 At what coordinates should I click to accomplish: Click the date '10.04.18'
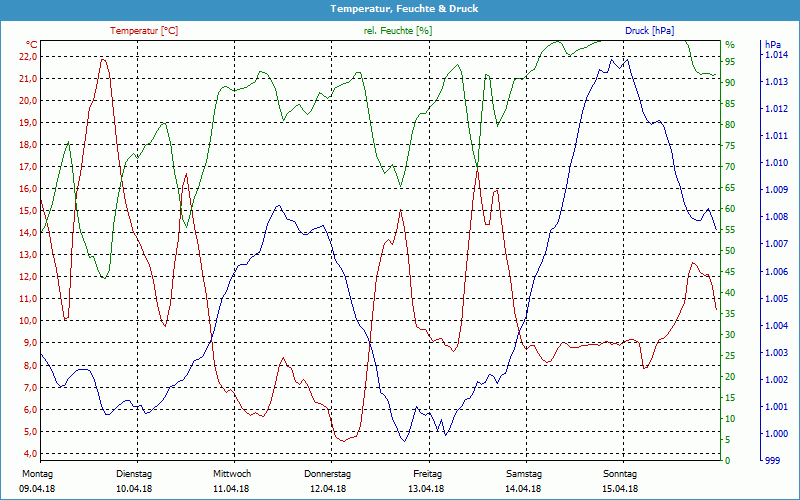pos(134,489)
